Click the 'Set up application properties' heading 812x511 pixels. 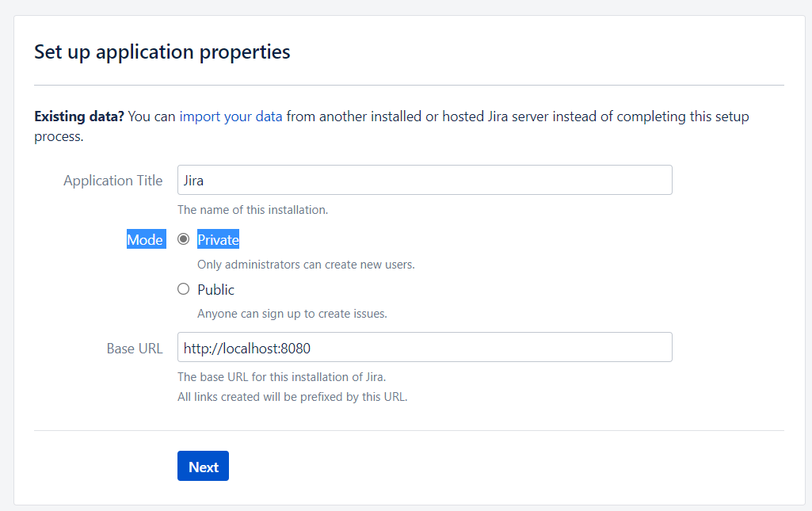coord(162,52)
